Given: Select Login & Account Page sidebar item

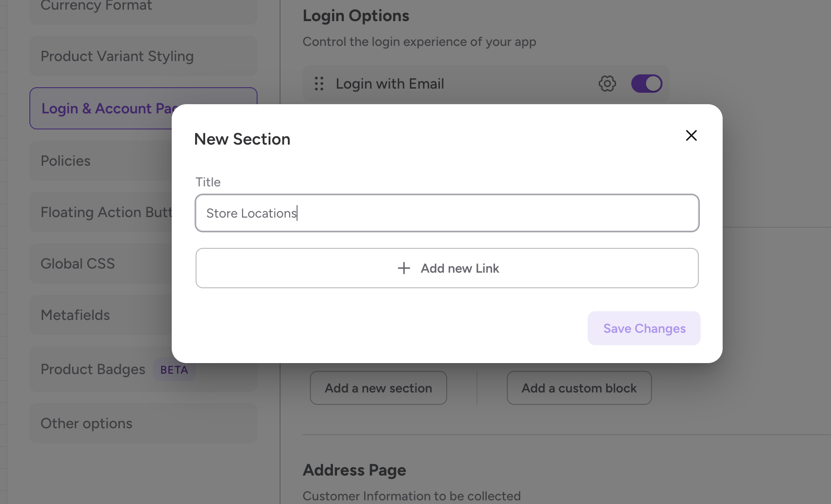Looking at the screenshot, I should (x=101, y=109).
